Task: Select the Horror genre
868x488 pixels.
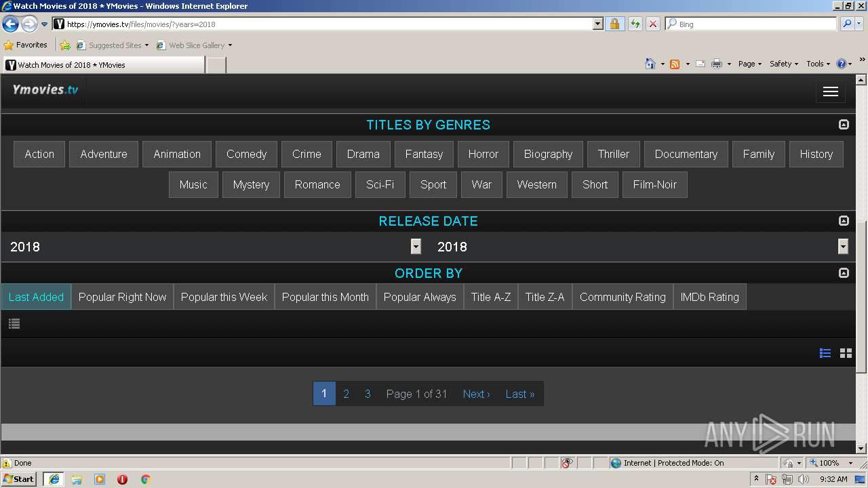Action: click(x=484, y=154)
